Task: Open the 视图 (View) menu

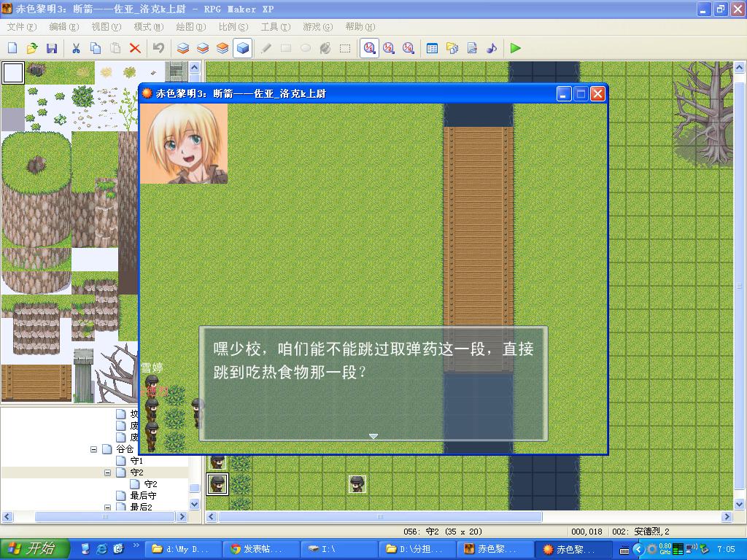Action: (107, 27)
